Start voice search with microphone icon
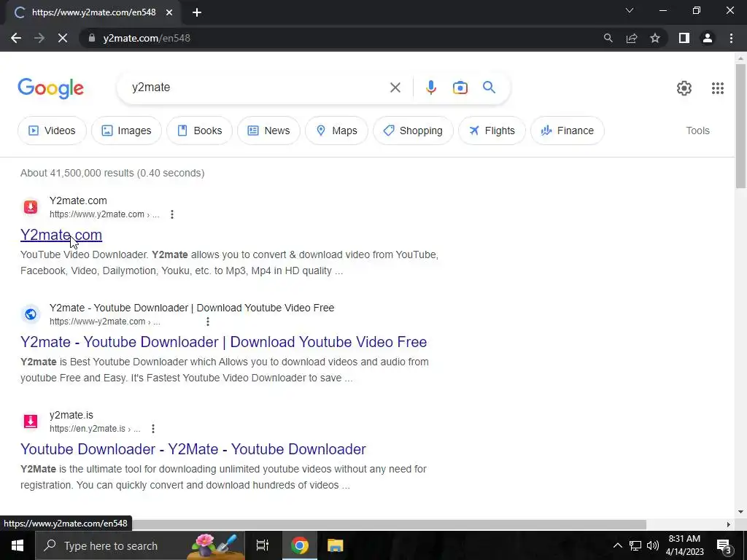The height and width of the screenshot is (560, 747). (x=430, y=87)
